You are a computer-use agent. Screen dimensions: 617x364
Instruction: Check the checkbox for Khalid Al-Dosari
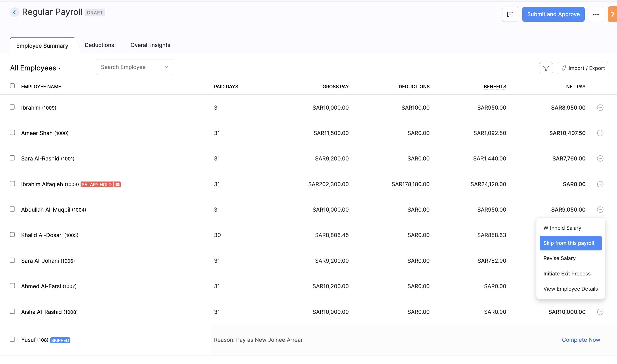pos(12,235)
